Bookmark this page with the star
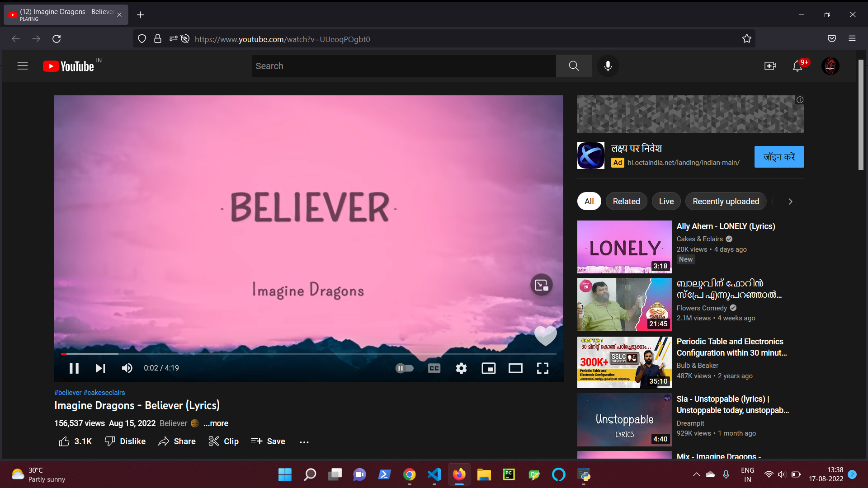This screenshot has height=488, width=868. [x=747, y=39]
